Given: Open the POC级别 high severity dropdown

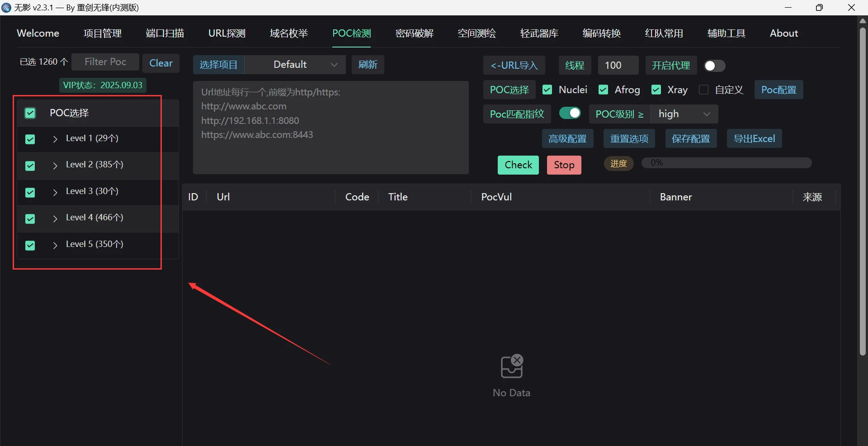Looking at the screenshot, I should tap(684, 114).
